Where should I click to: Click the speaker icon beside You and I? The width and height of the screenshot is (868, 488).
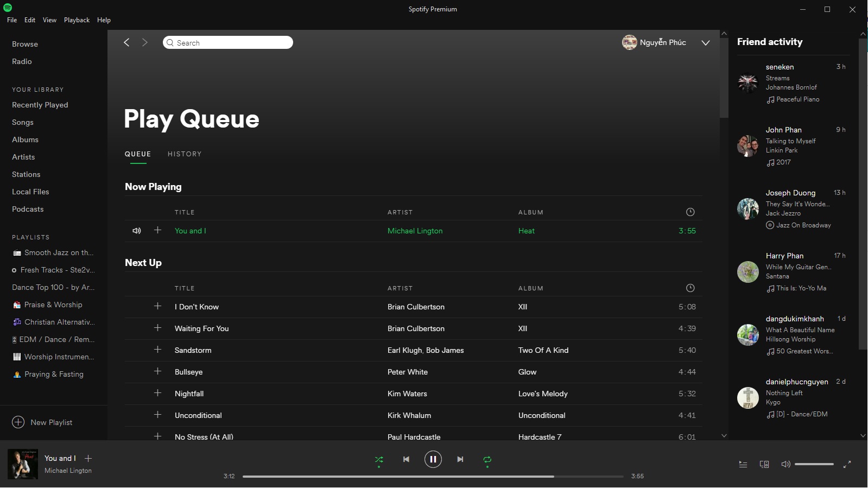pyautogui.click(x=137, y=231)
